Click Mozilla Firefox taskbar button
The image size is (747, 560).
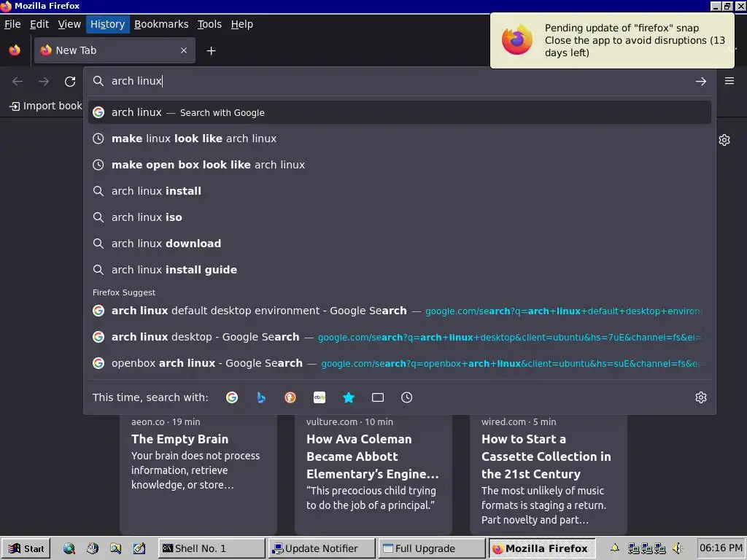[x=542, y=548]
